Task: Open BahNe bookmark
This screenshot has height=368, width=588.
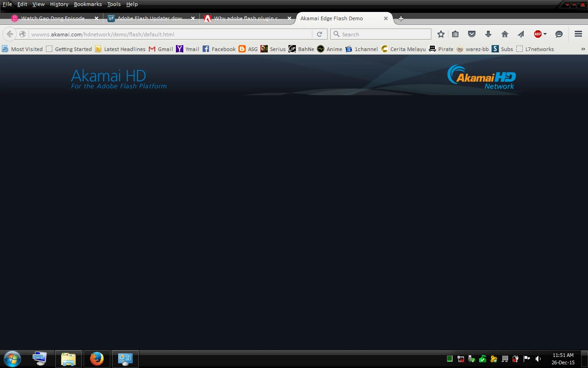Action: point(301,49)
